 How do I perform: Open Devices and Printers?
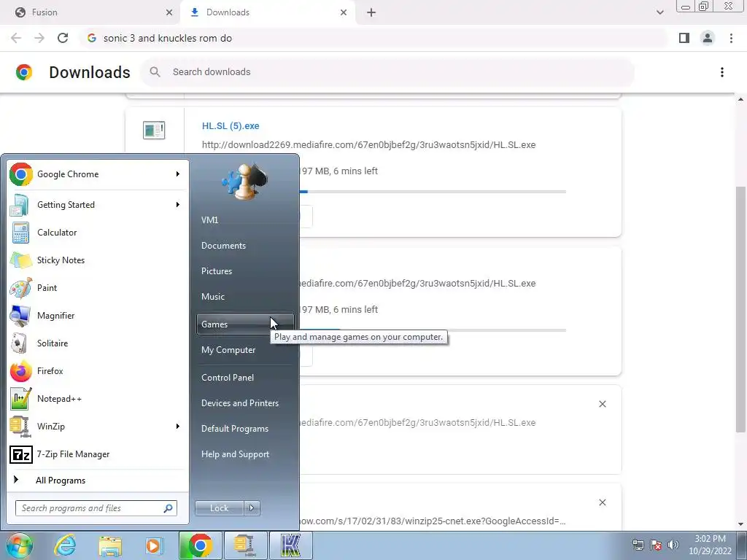click(x=245, y=403)
